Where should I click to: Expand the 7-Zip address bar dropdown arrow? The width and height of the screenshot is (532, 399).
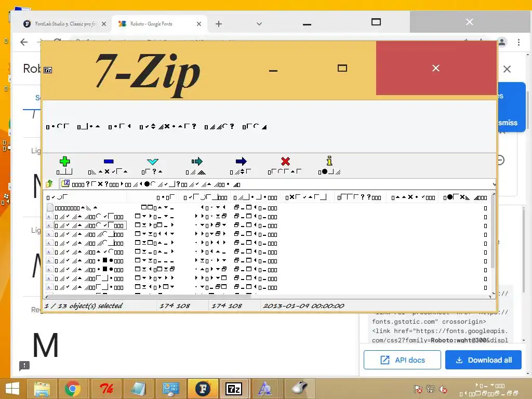point(494,184)
